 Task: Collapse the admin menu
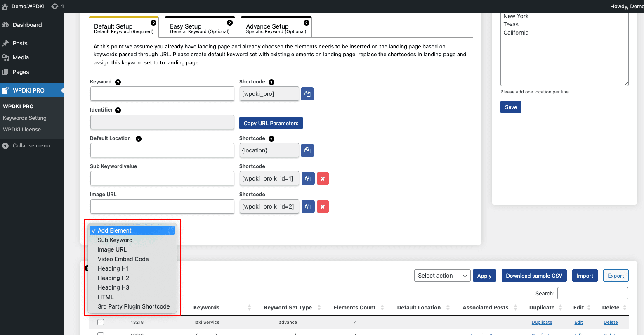pos(32,145)
